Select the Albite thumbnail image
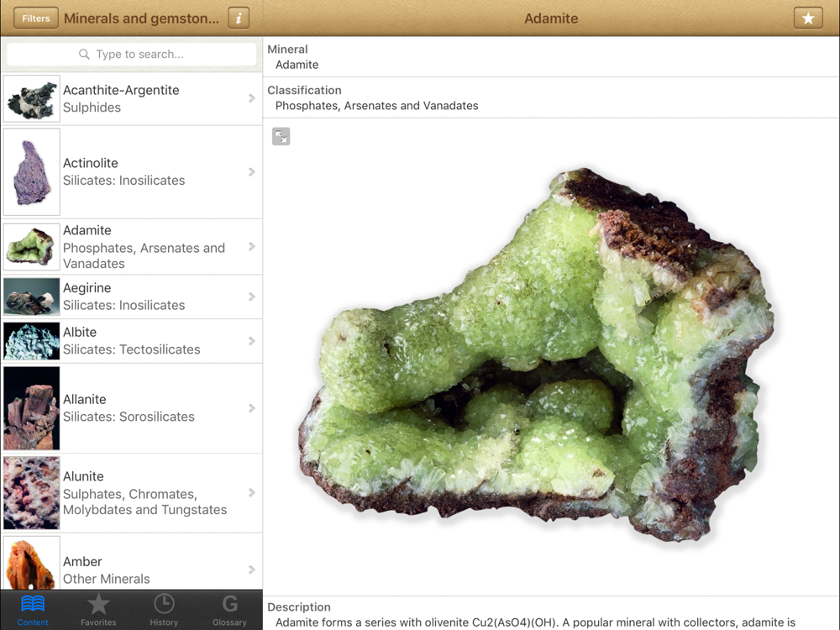This screenshot has width=840, height=630. coord(32,341)
